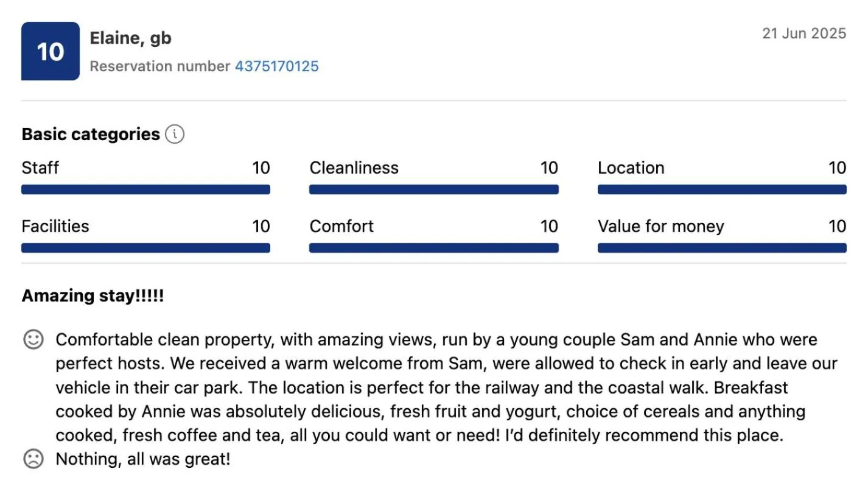The height and width of the screenshot is (480, 868).
Task: Click the reviewer name Elaine, gb
Action: click(131, 38)
